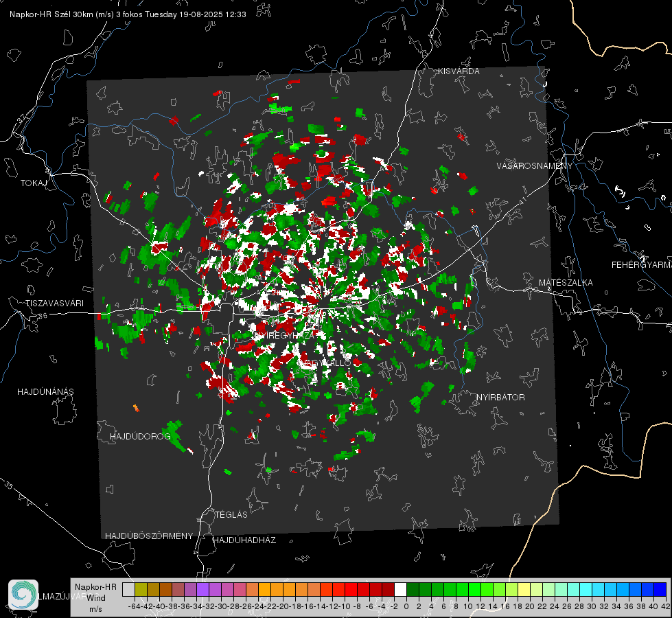Screen dimensions: 672x618
Task: Click the KISVÁRDA town label
Action: pos(459,71)
